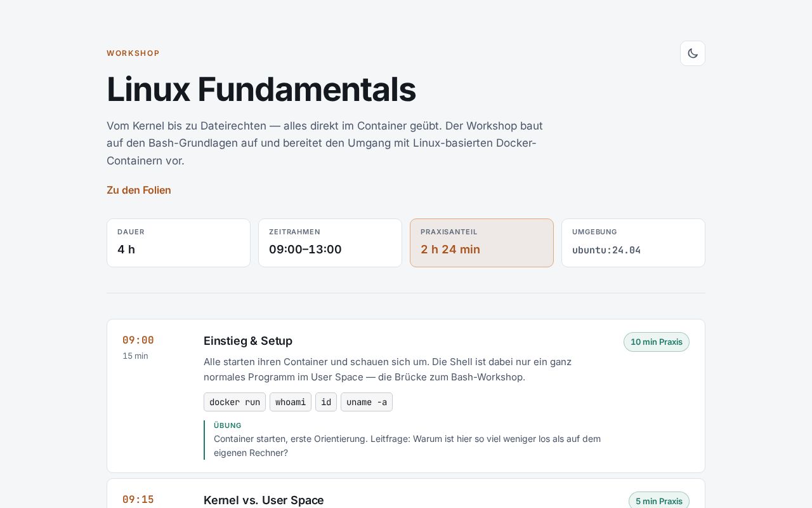This screenshot has height=508, width=812.
Task: Click the Zeitrahmen '09:00–13:00' card
Action: click(330, 243)
